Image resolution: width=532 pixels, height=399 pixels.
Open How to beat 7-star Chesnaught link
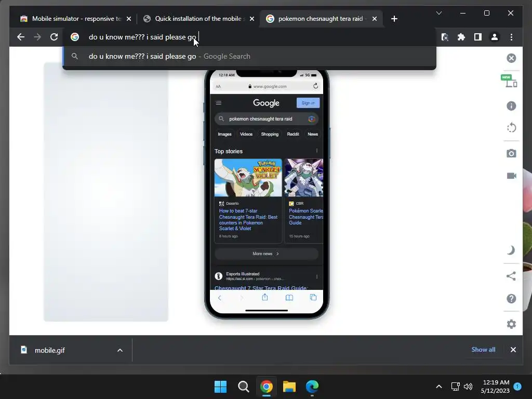coord(248,220)
